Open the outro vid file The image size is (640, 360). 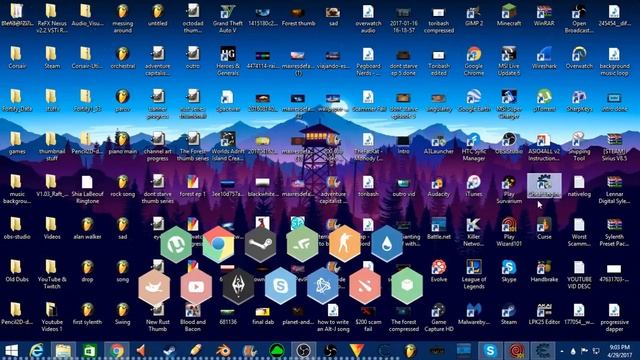point(403,186)
